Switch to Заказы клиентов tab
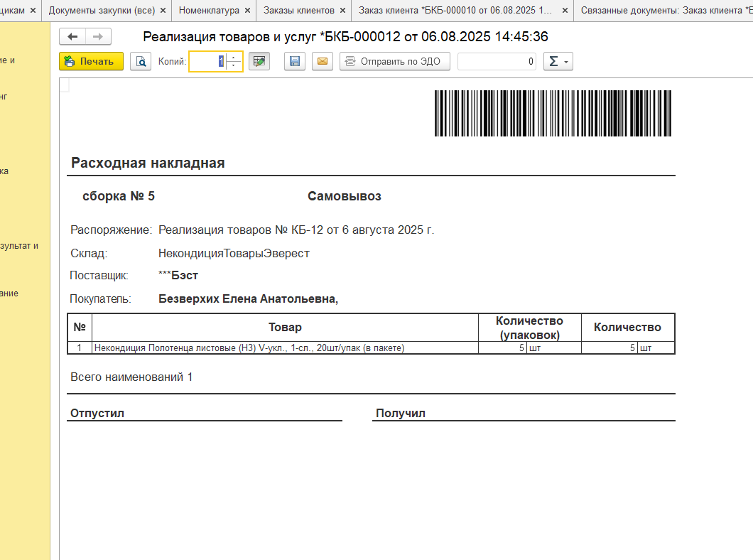 (298, 11)
